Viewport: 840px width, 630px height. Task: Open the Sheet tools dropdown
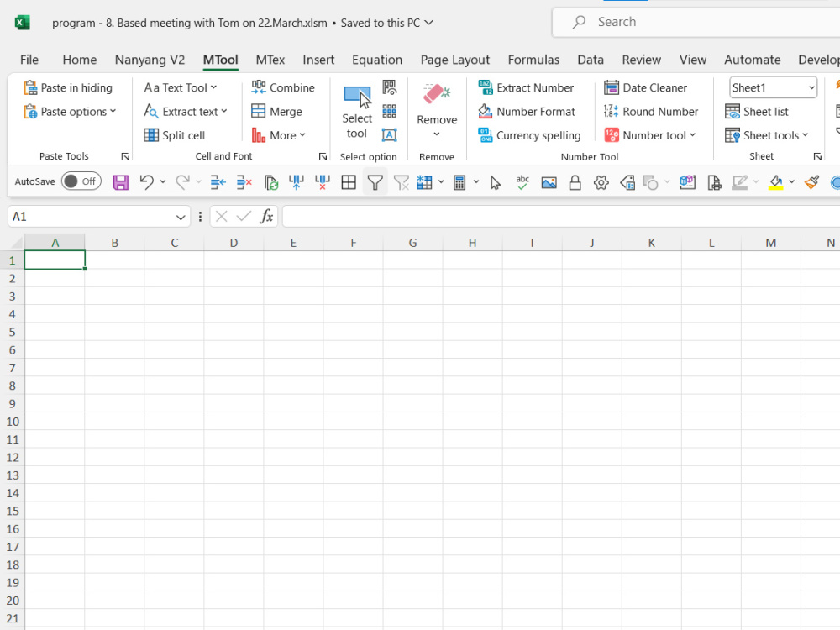tap(767, 135)
